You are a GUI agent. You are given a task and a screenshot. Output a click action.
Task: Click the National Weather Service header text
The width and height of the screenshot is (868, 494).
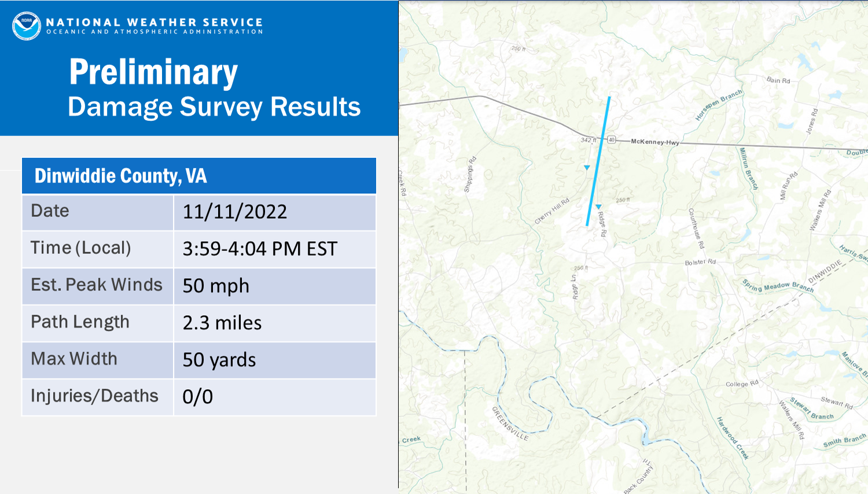point(155,22)
